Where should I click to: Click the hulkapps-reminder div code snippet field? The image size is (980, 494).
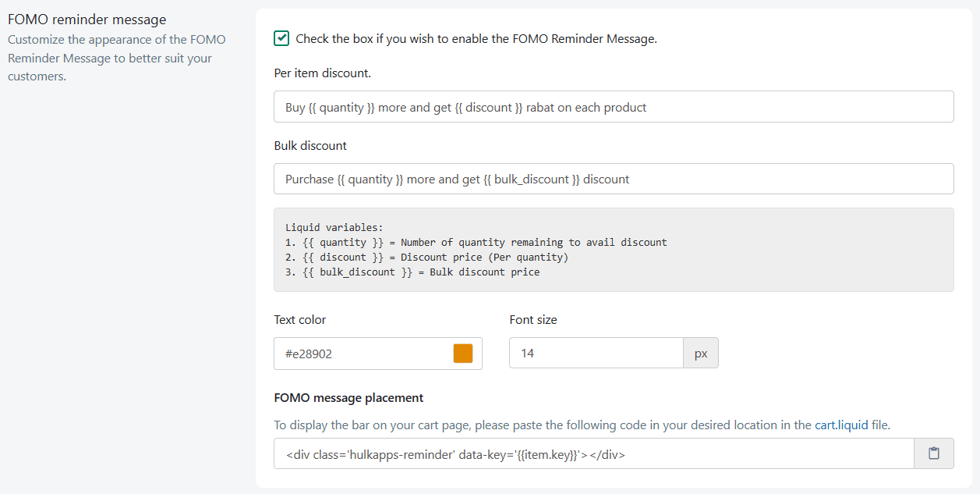(x=593, y=453)
